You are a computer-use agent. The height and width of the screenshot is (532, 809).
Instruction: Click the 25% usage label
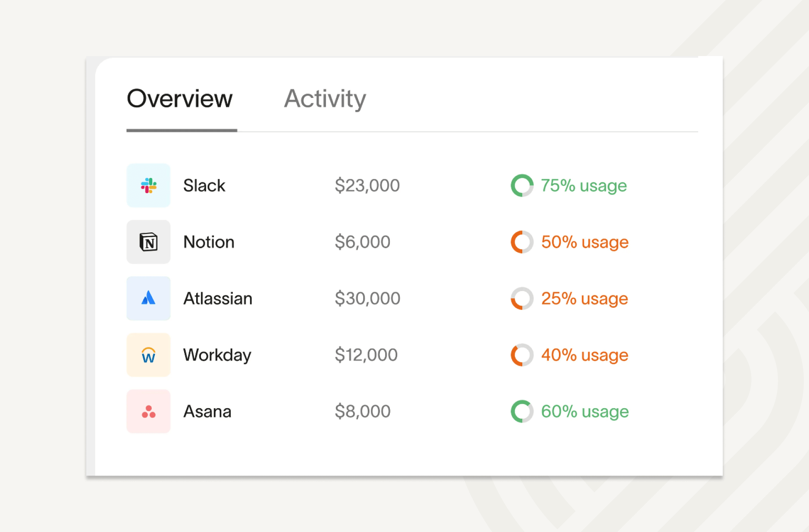584,299
